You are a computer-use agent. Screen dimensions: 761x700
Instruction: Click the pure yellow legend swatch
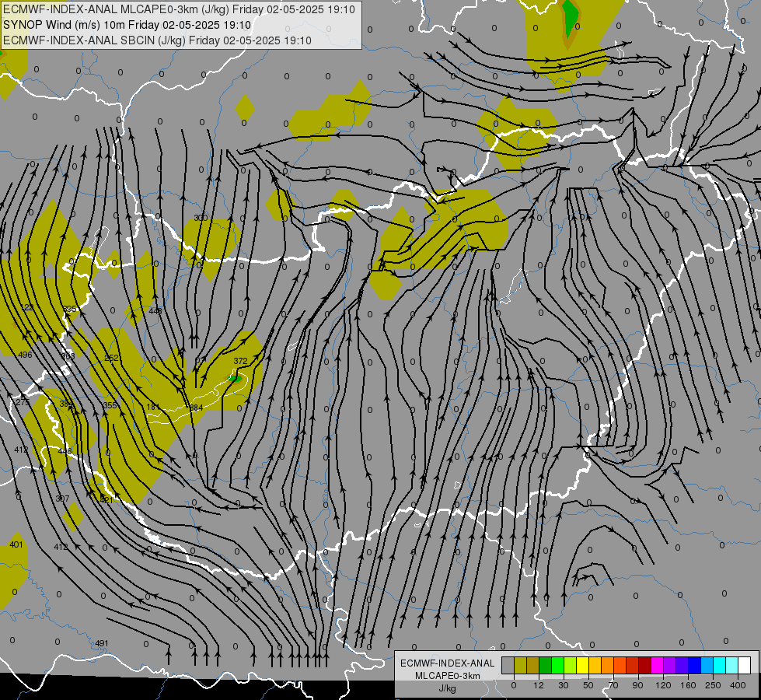[583, 665]
